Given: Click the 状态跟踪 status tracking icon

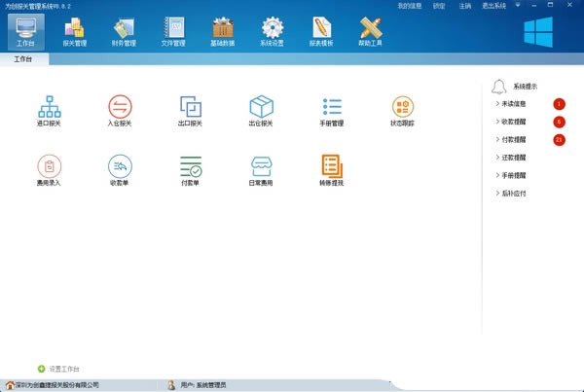Looking at the screenshot, I should click(x=403, y=106).
